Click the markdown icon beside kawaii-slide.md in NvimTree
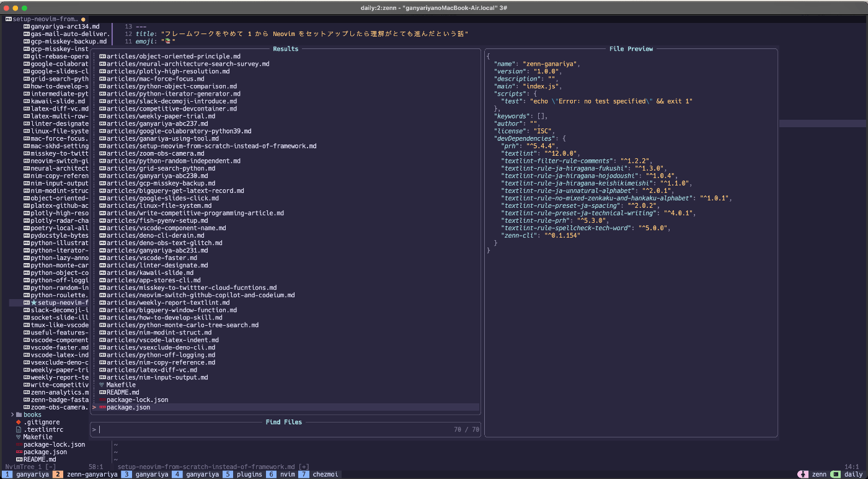868x479 pixels. [27, 101]
